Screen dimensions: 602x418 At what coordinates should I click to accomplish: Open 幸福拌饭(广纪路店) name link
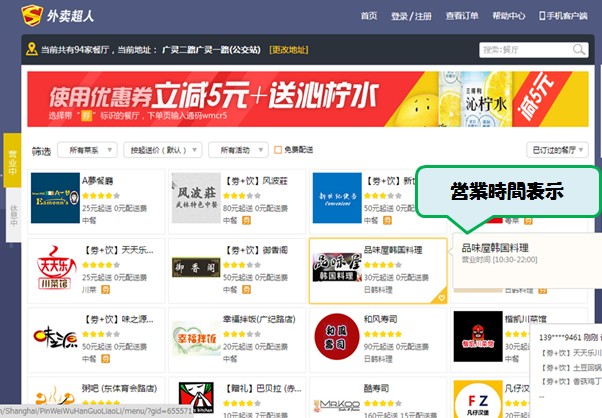pyautogui.click(x=259, y=319)
